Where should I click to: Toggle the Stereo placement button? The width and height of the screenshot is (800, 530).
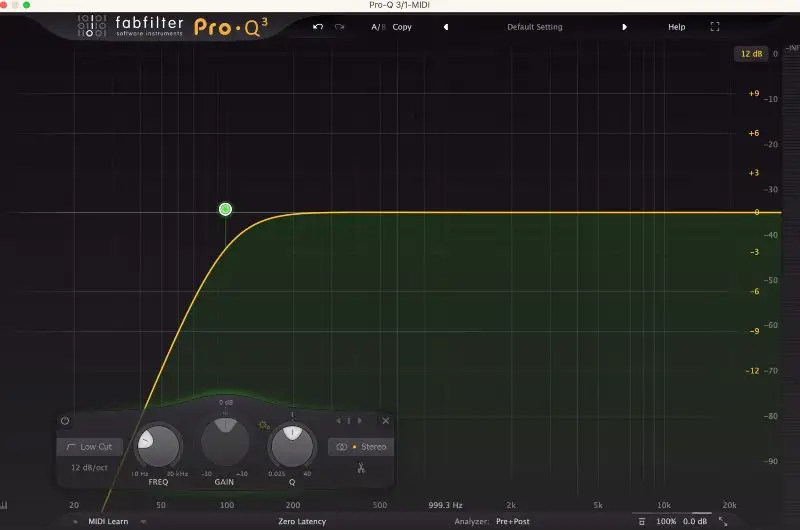(x=361, y=447)
